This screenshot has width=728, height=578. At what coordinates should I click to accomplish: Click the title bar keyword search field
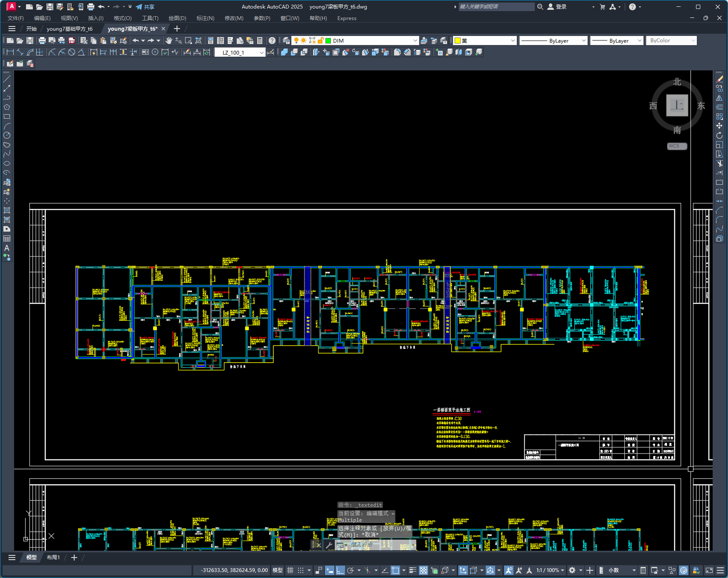(496, 7)
